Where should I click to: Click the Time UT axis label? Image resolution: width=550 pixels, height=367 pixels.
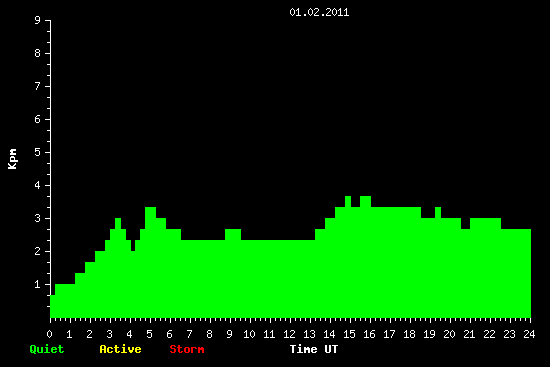(x=314, y=349)
